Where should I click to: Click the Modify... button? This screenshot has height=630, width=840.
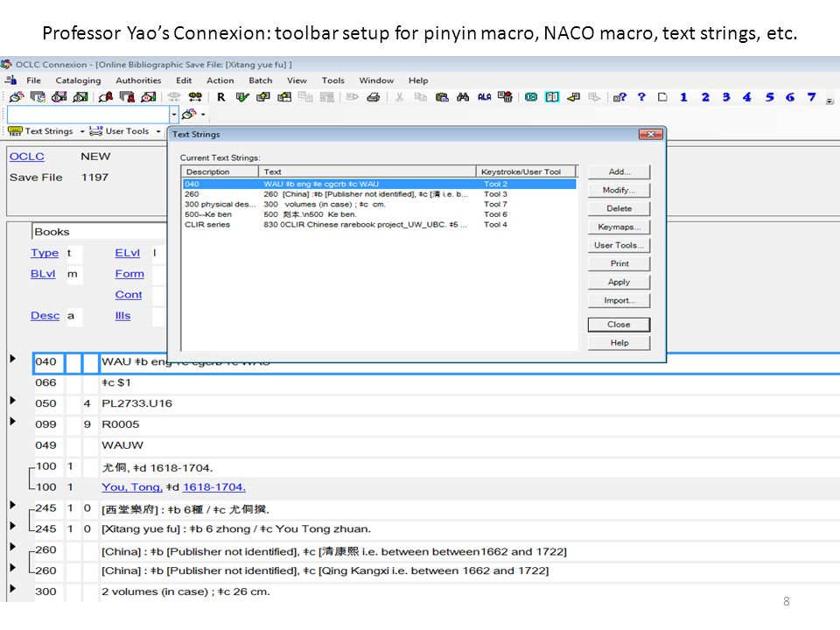point(619,190)
